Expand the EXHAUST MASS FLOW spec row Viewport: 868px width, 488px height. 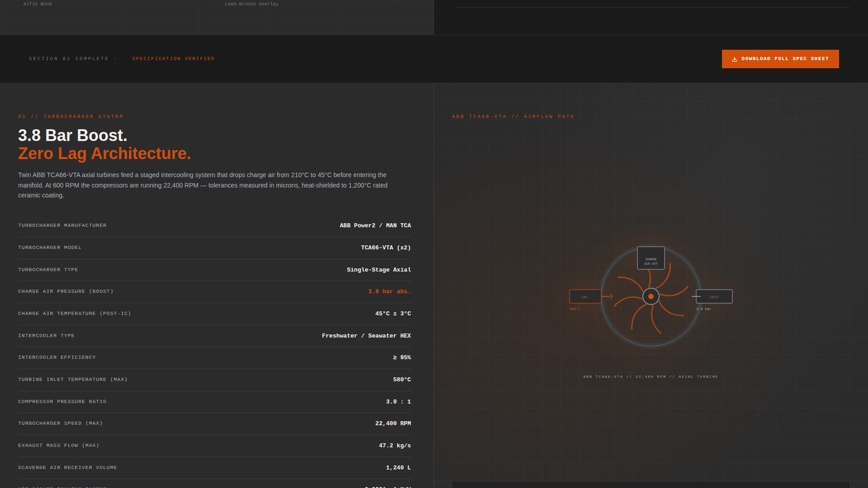tap(214, 446)
